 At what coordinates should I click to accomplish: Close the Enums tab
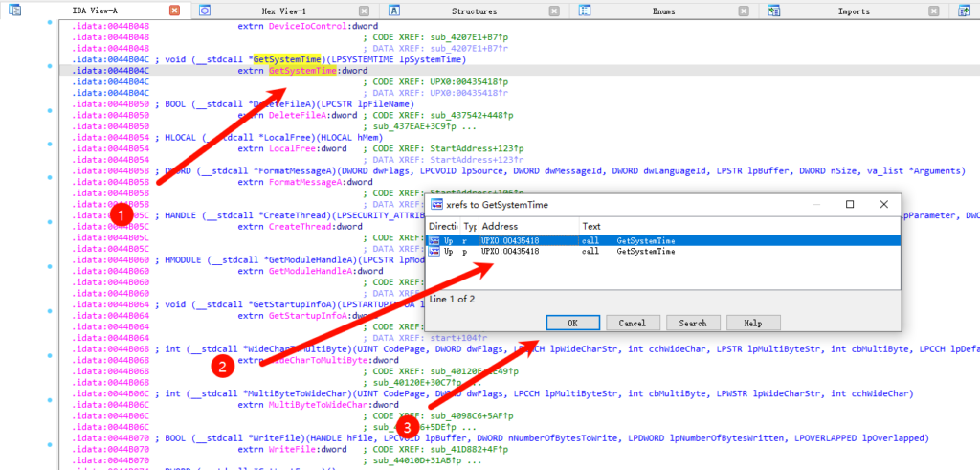tap(743, 11)
